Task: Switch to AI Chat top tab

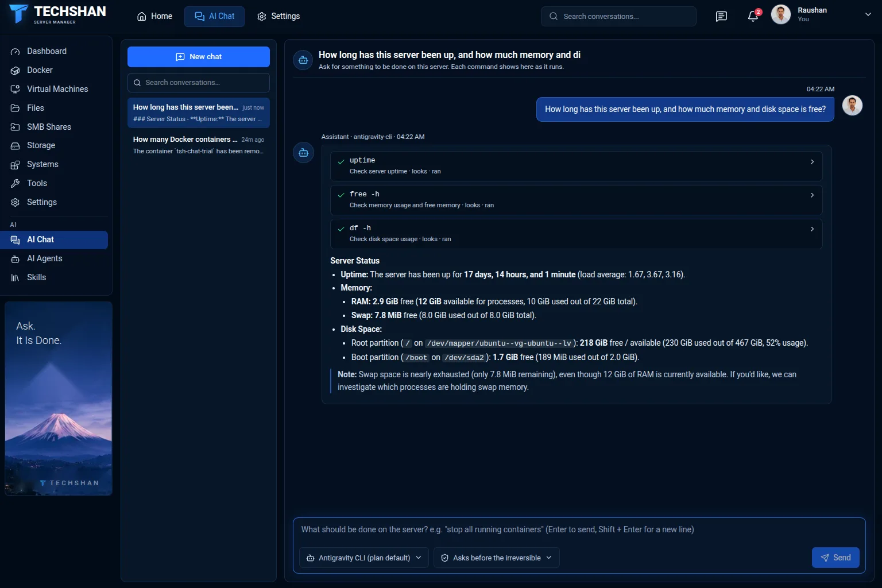Action: coord(214,16)
